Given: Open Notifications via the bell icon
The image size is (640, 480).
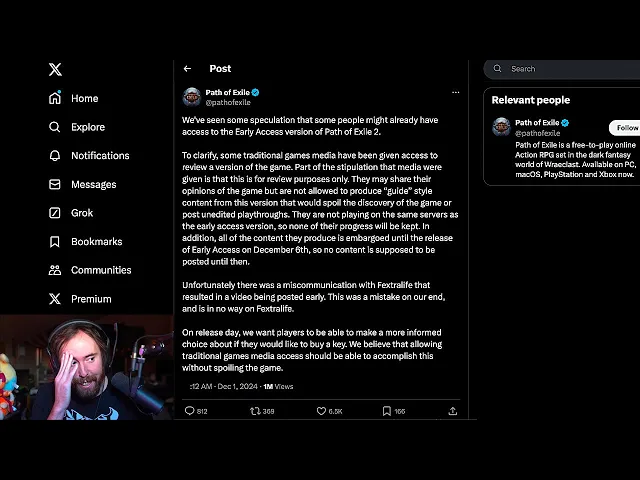Looking at the screenshot, I should (55, 156).
